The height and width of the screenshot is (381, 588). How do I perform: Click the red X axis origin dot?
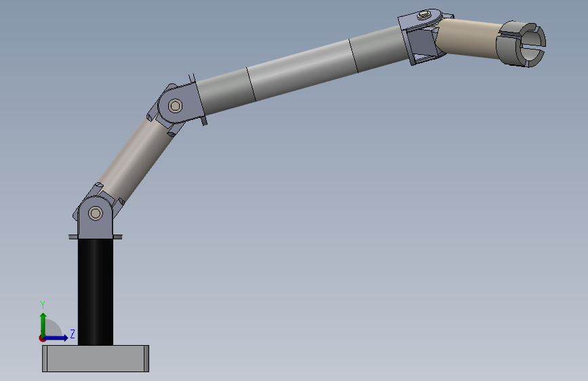click(42, 338)
